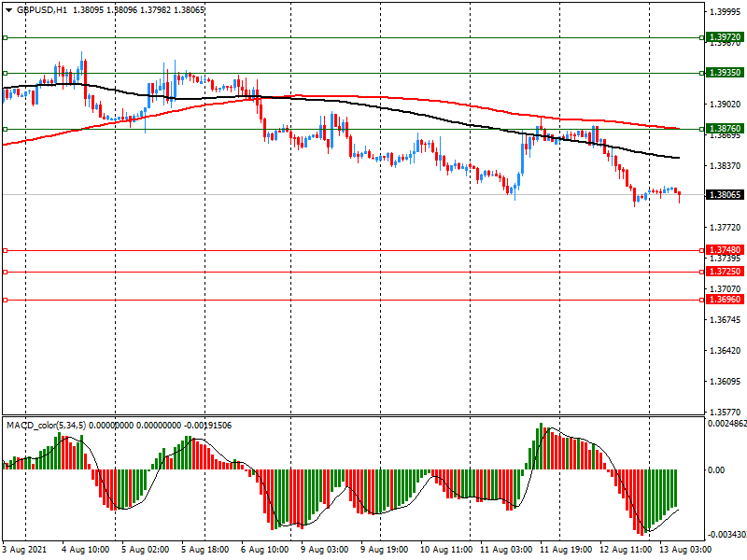Grab left handle of the 1.39350 line
The image size is (747, 560).
pyautogui.click(x=6, y=74)
